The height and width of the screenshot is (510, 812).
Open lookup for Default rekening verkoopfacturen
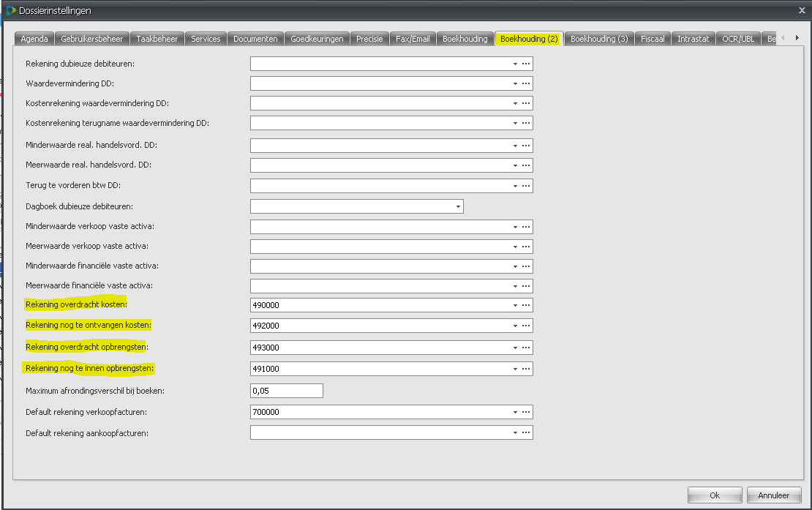[x=526, y=412]
